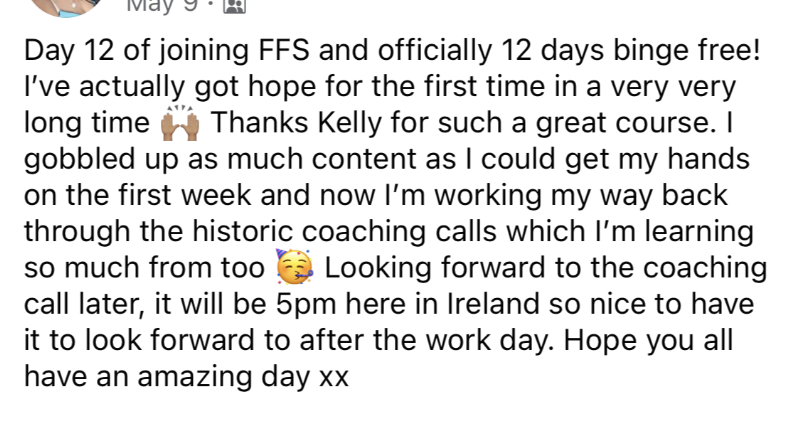Open the poster's profile picture

pos(67,6)
